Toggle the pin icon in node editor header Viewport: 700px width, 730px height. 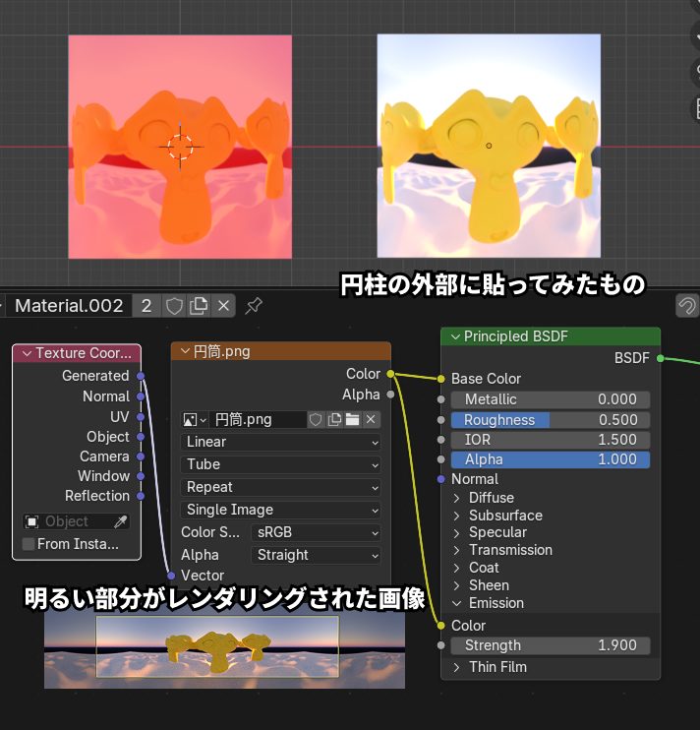click(x=254, y=306)
